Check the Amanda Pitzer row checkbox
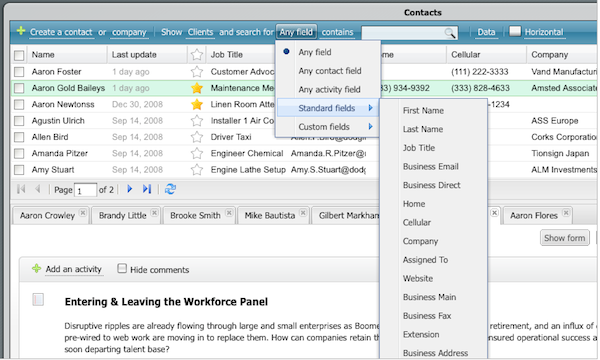The width and height of the screenshot is (600, 360). tap(19, 153)
